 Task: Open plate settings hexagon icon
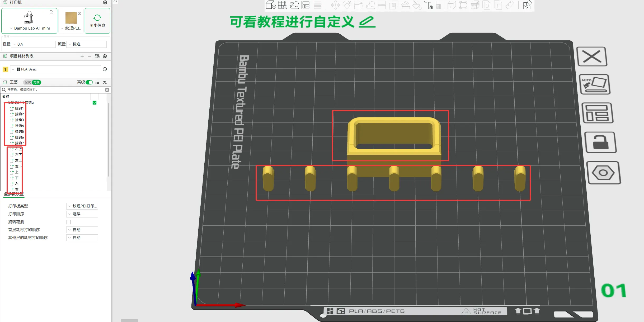coord(603,173)
